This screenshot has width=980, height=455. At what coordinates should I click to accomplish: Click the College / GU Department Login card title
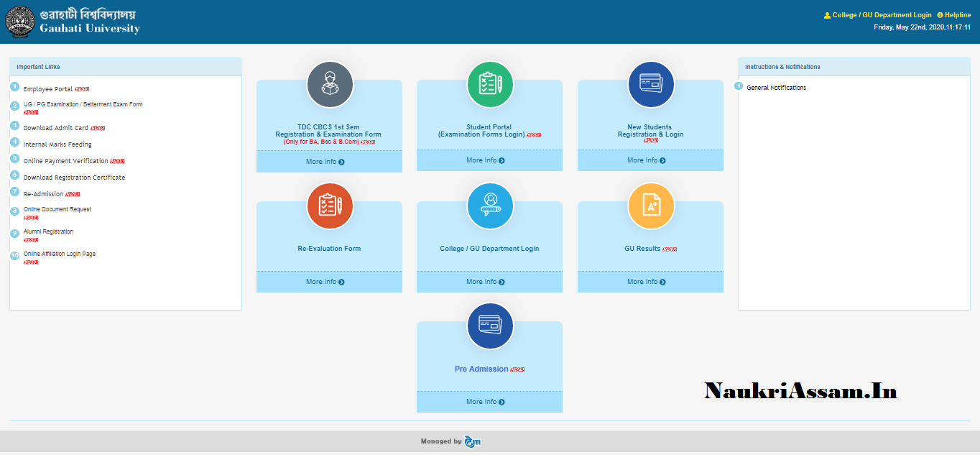pos(489,249)
